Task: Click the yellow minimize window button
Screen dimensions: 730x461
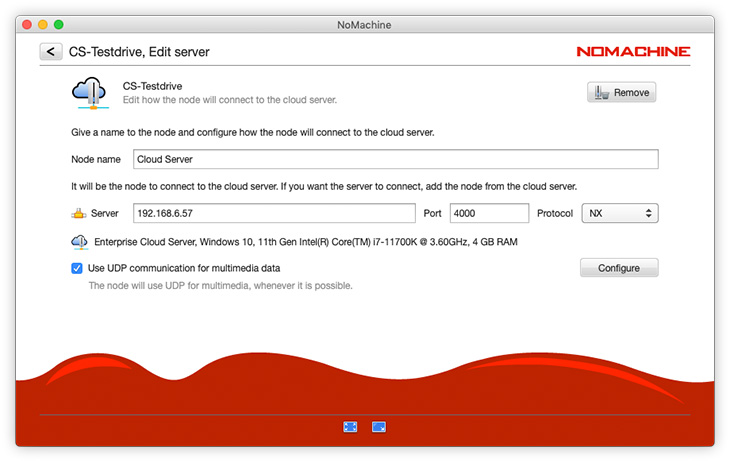Action: [x=42, y=23]
